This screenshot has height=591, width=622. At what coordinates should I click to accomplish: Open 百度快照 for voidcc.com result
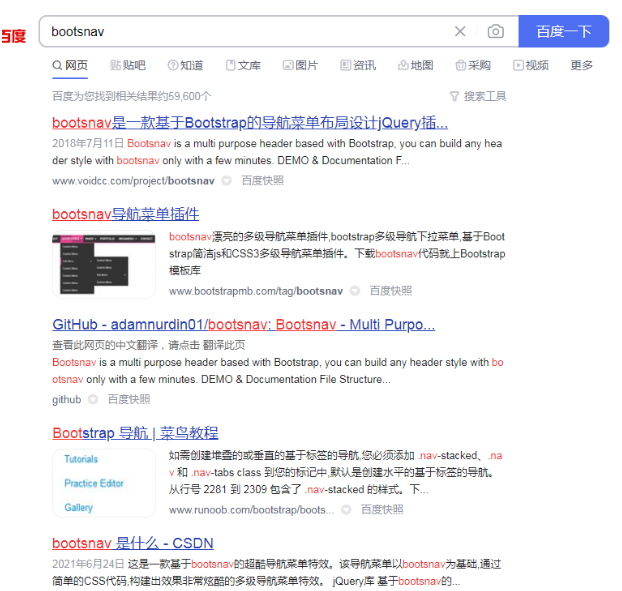[263, 181]
